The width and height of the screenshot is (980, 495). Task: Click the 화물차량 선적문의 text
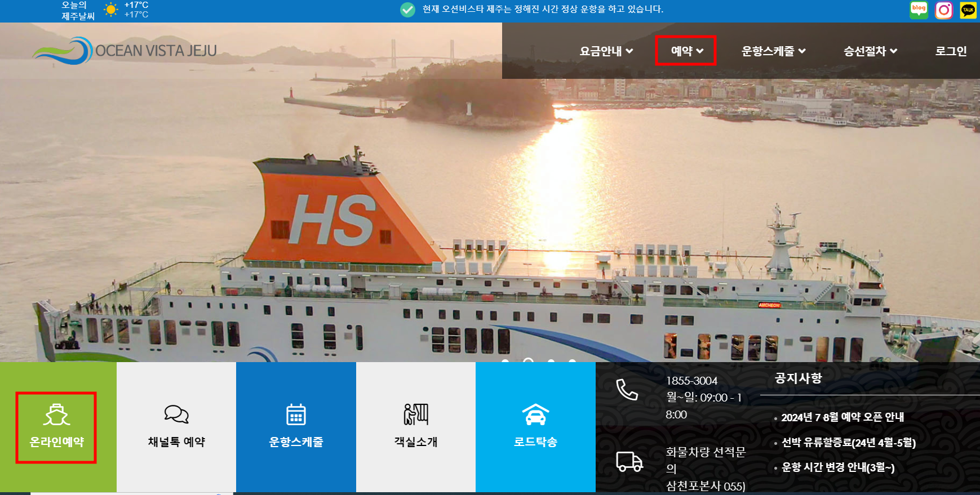pos(706,460)
